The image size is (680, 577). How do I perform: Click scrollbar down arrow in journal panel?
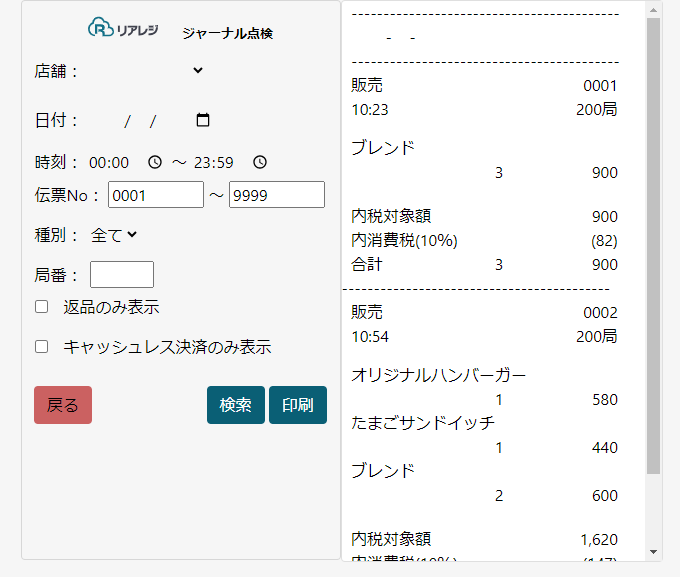tap(654, 552)
